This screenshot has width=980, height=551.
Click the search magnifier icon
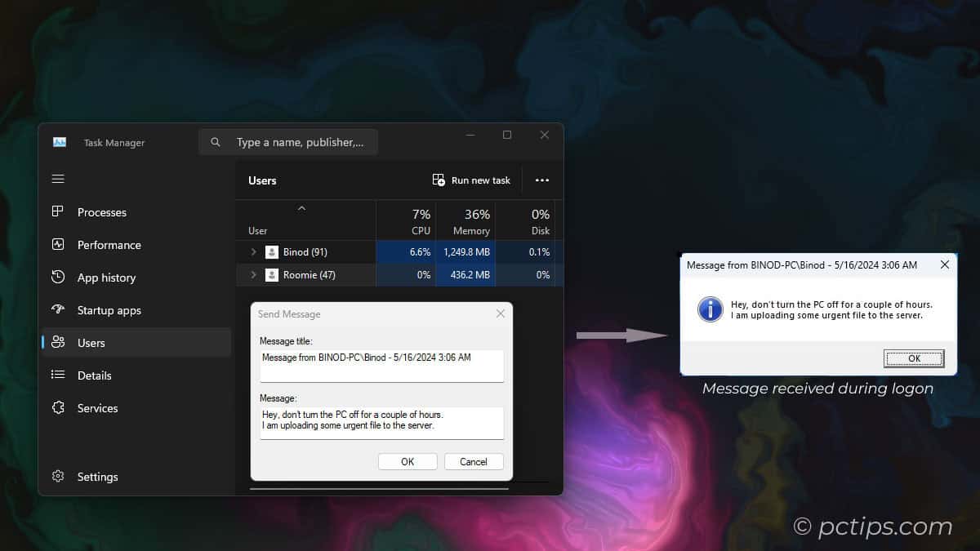tap(215, 141)
